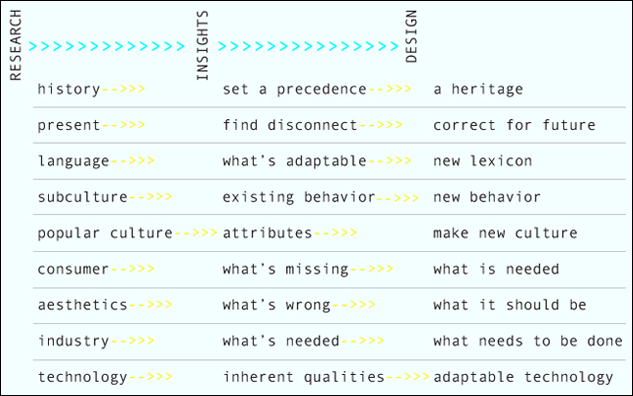Click make new culture text
Screen dimensions: 633x396
[x=505, y=233]
